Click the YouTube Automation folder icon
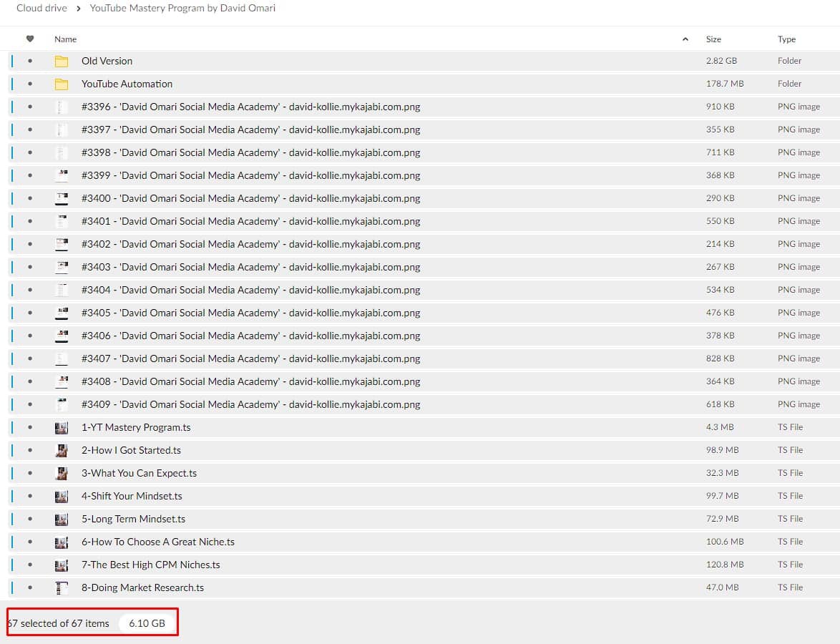Viewport: 840px width, 644px height. [62, 84]
